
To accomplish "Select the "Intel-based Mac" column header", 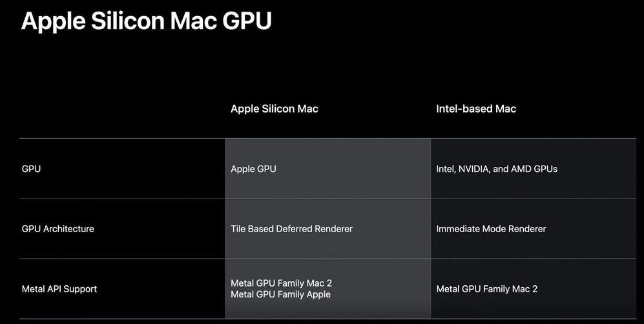I will tap(476, 109).
